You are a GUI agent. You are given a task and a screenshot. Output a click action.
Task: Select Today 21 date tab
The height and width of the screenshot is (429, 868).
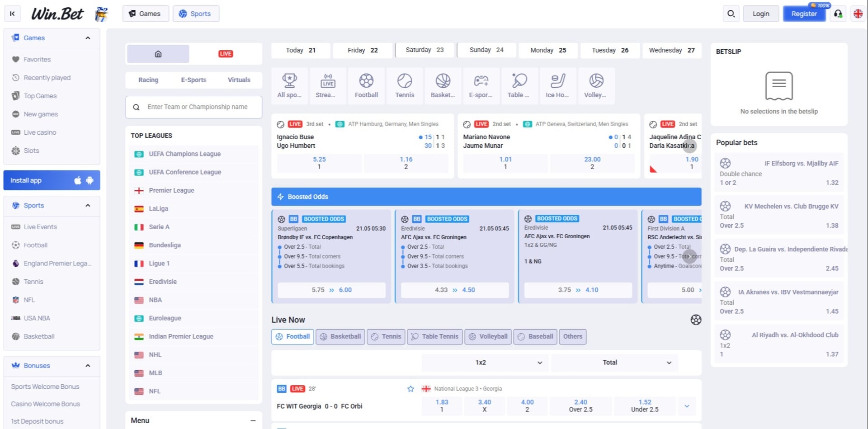click(x=301, y=50)
